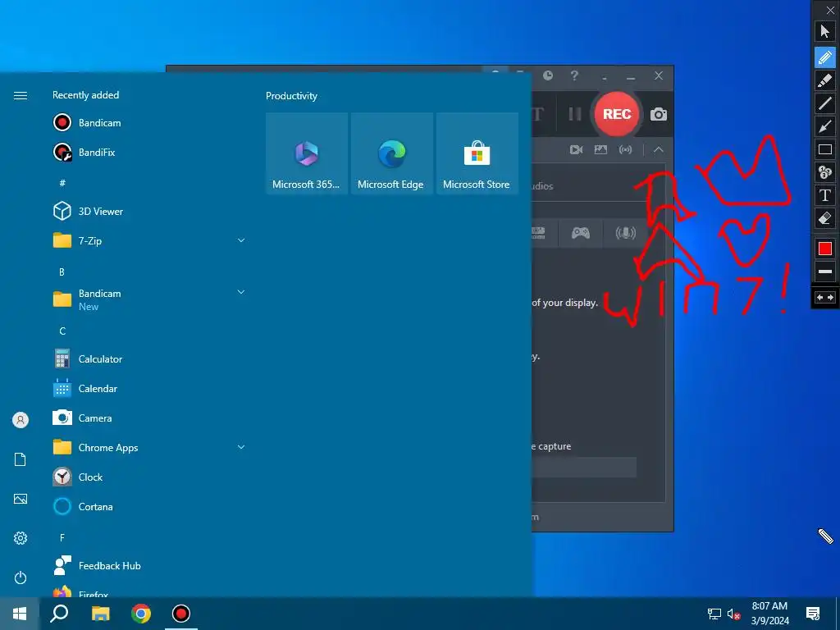Select the Rectangle shape tool

825,149
